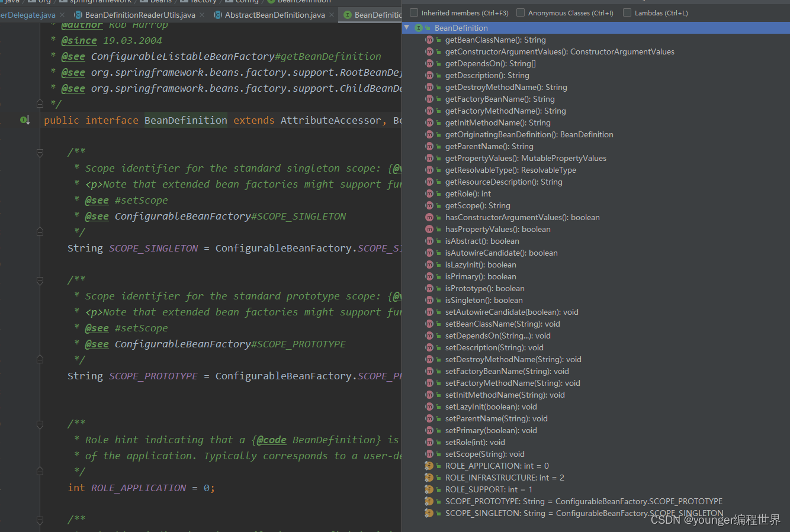Switch to BeanDefinitionReaderUtils.java tab

140,15
